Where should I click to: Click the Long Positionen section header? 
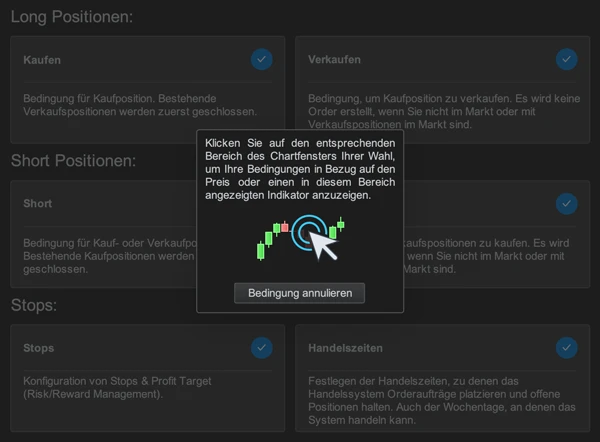72,17
